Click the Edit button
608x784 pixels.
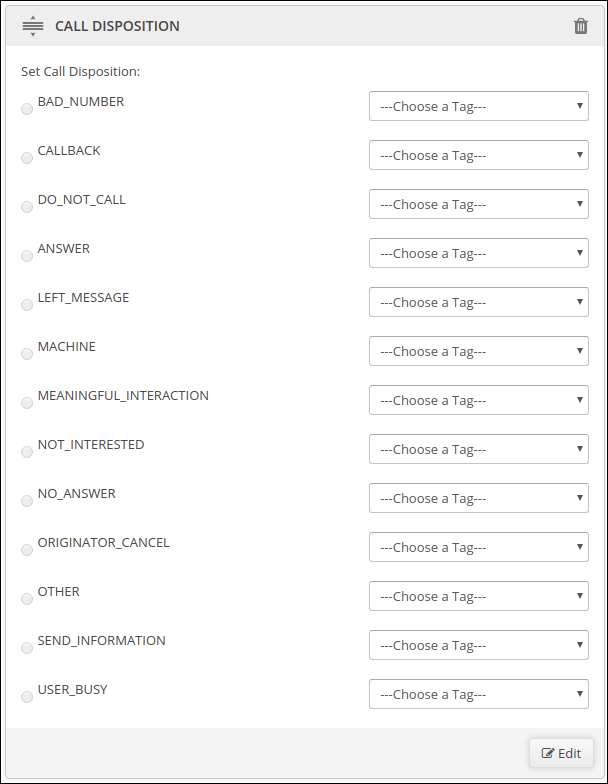click(x=561, y=753)
